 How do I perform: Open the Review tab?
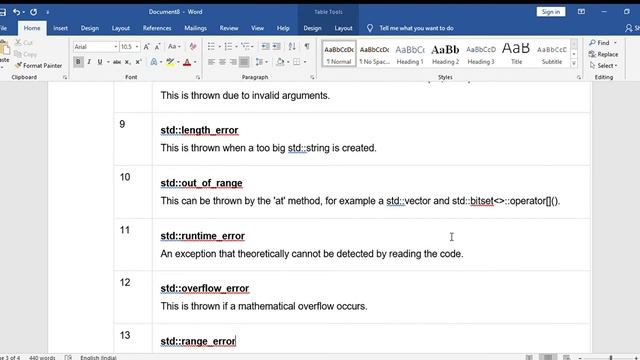pos(229,28)
